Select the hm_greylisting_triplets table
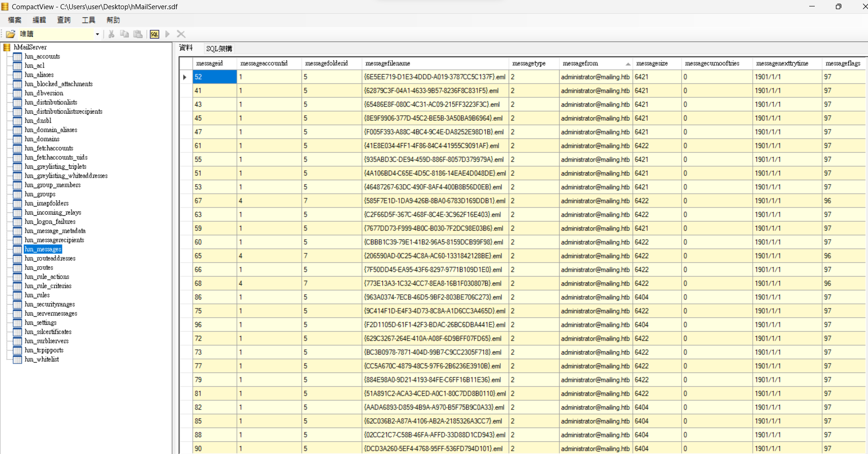Image resolution: width=868 pixels, height=454 pixels. (56, 167)
